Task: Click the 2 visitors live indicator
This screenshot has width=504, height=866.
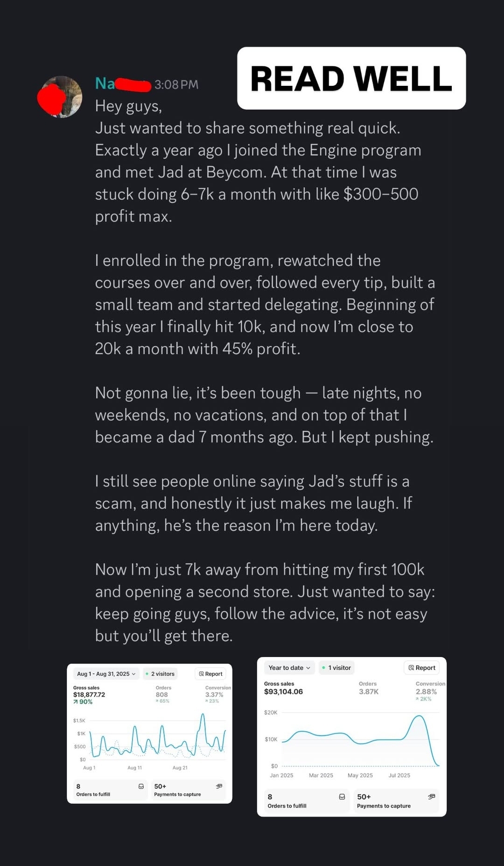Action: 160,674
